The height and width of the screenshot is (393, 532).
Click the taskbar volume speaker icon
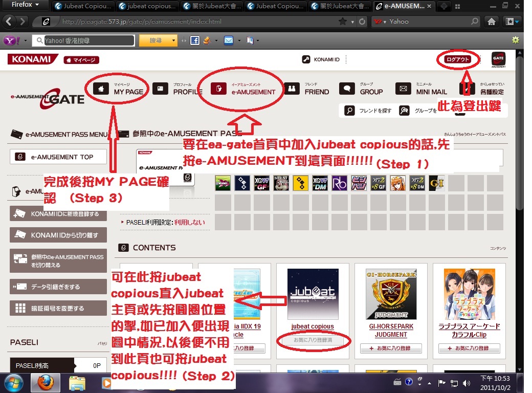pyautogui.click(x=467, y=383)
